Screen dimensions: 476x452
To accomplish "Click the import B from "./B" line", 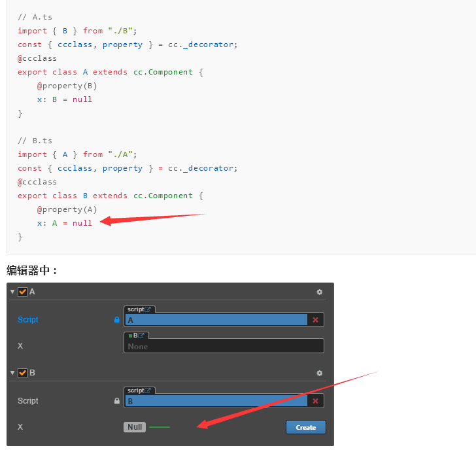I will 77,31.
